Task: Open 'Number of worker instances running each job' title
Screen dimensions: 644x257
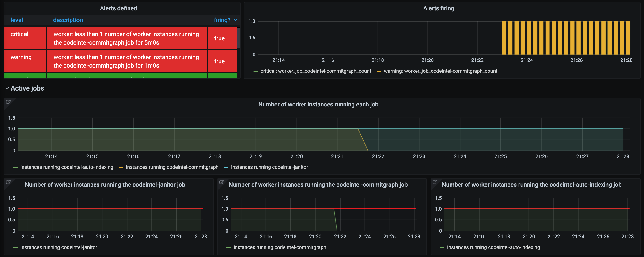Action: [318, 105]
